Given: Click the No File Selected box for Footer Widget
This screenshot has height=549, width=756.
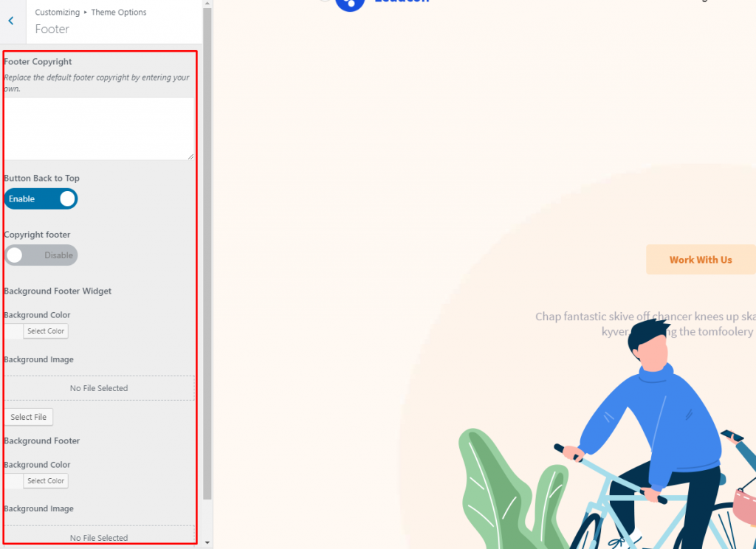Looking at the screenshot, I should (x=99, y=388).
